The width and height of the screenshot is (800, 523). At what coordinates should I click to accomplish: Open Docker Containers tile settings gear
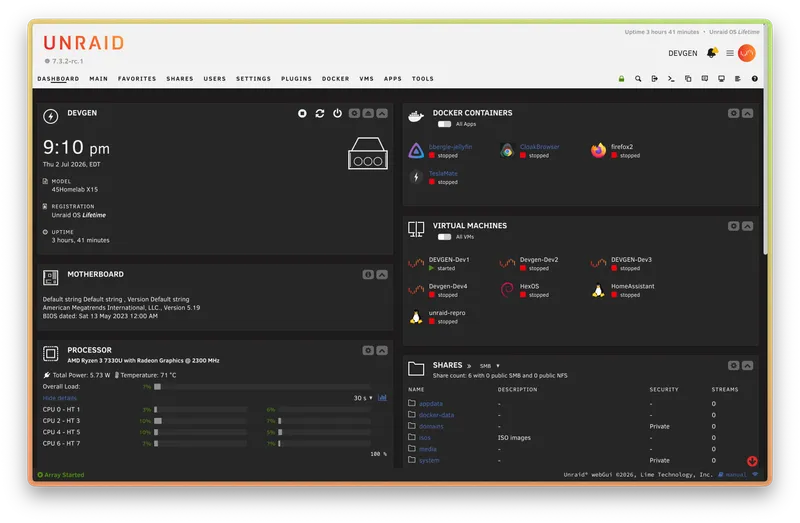click(733, 113)
